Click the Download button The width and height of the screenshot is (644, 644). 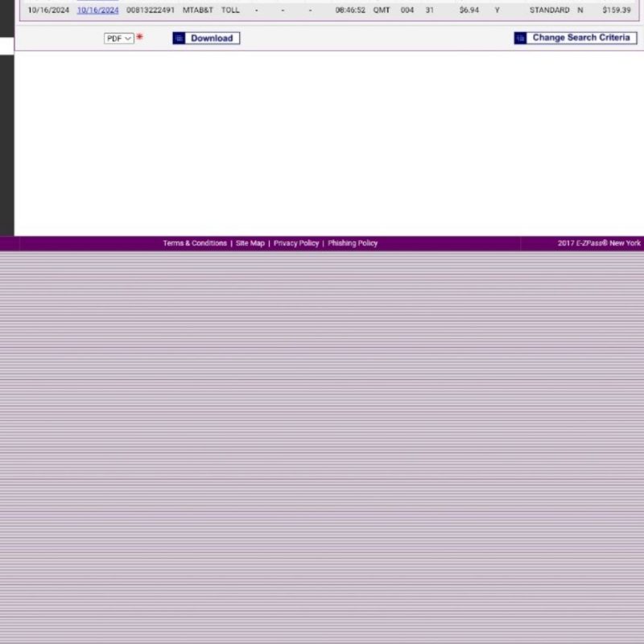point(206,38)
